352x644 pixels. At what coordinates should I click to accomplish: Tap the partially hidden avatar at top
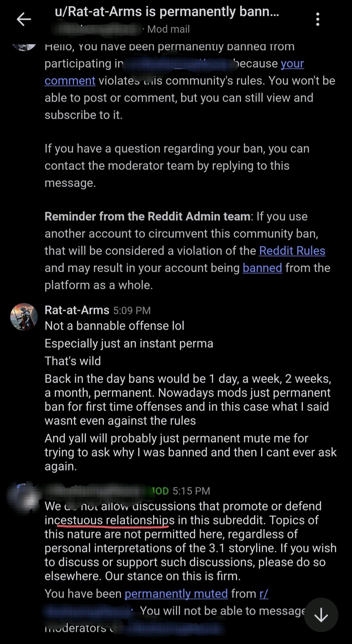pos(24,47)
